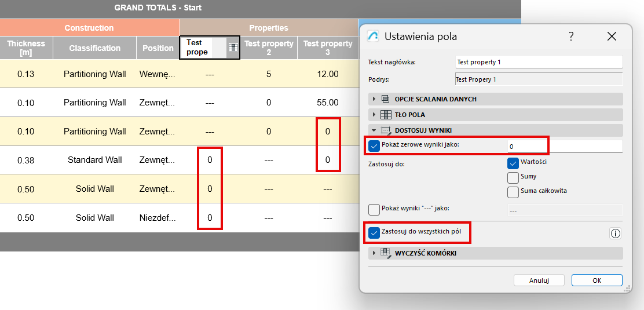Click the Zastosuj do label
Screen dimensions: 644x310
click(387, 165)
